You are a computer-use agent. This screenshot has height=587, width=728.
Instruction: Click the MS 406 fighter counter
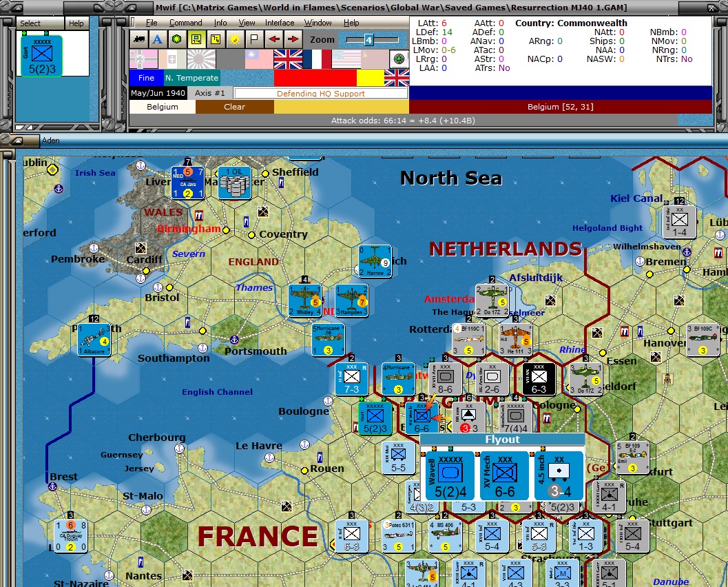445,536
